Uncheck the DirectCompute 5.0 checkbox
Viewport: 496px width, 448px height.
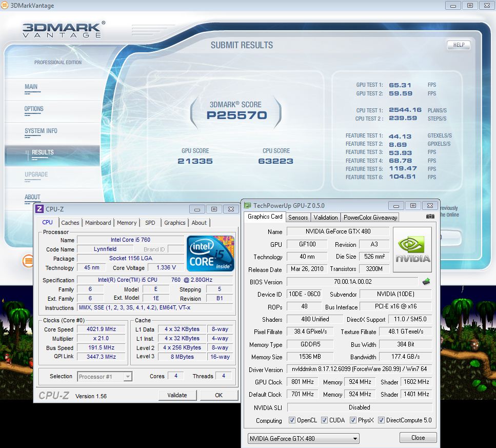pos(381,420)
